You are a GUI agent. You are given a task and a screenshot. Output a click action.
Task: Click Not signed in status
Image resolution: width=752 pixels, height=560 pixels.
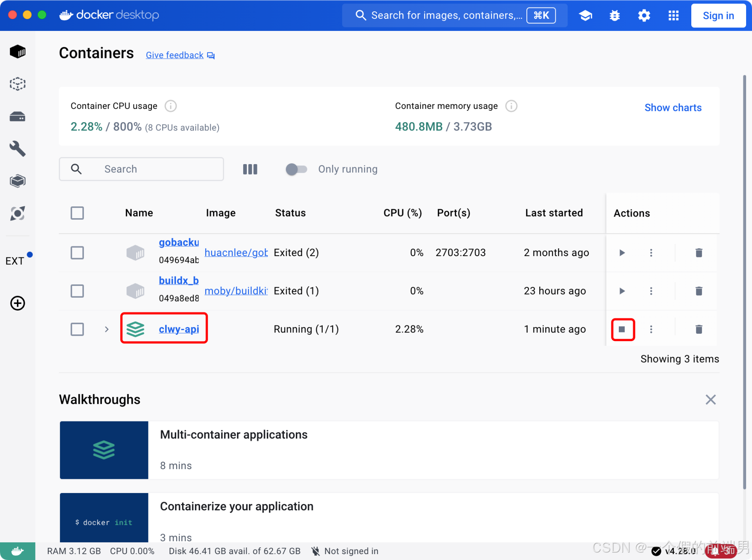(x=345, y=551)
